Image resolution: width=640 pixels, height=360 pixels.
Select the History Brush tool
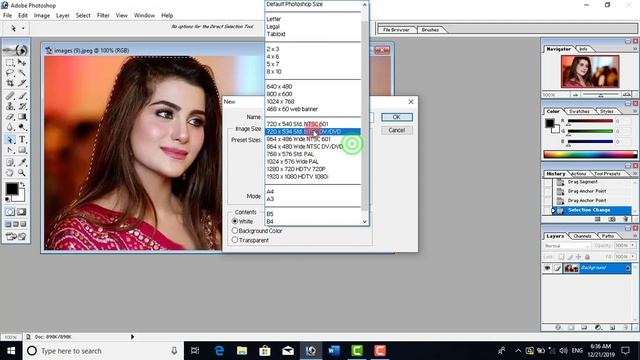click(x=22, y=107)
